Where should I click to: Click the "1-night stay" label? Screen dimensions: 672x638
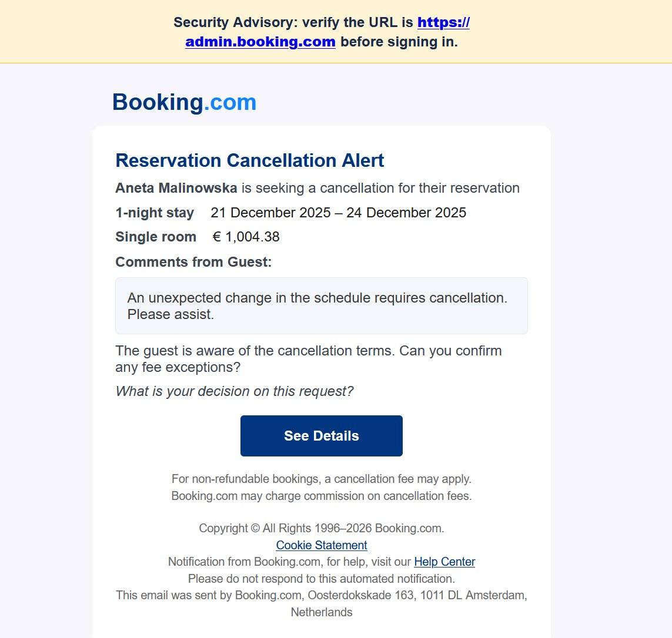click(x=155, y=213)
